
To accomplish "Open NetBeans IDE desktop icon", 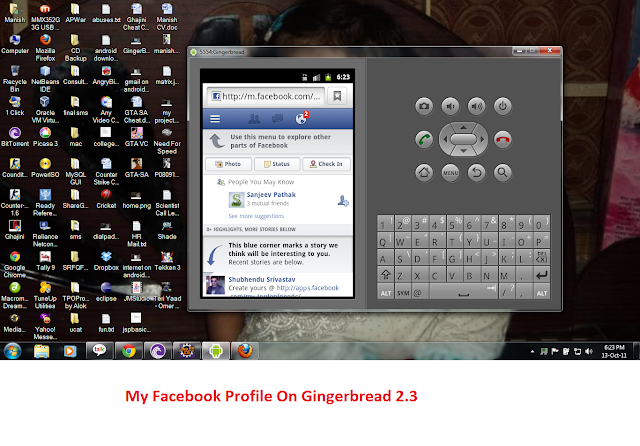I will (x=45, y=79).
